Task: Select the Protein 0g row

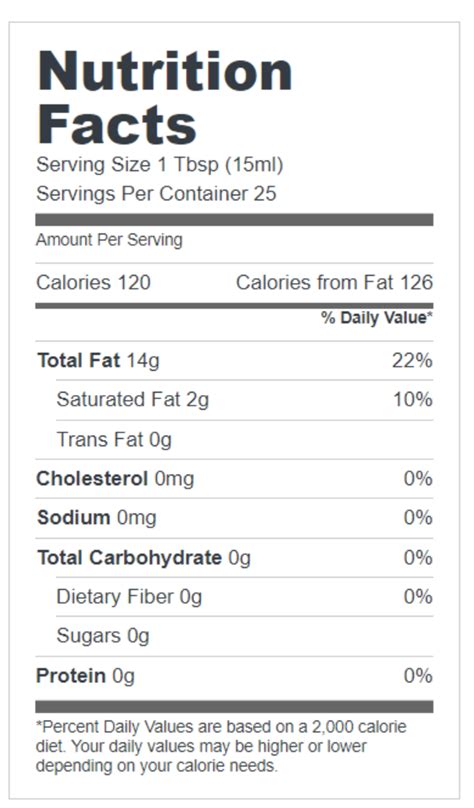Action: [234, 676]
